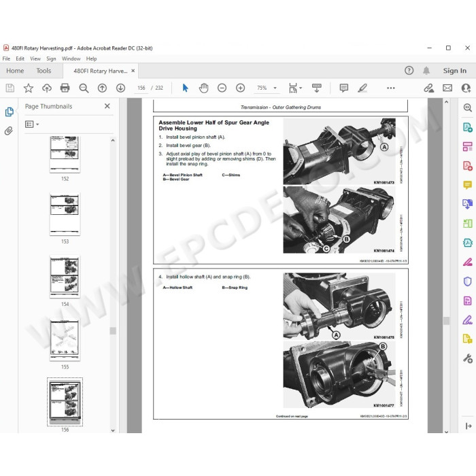Bookmark the file with the star icon
This screenshot has width=476, height=476.
coord(29,88)
